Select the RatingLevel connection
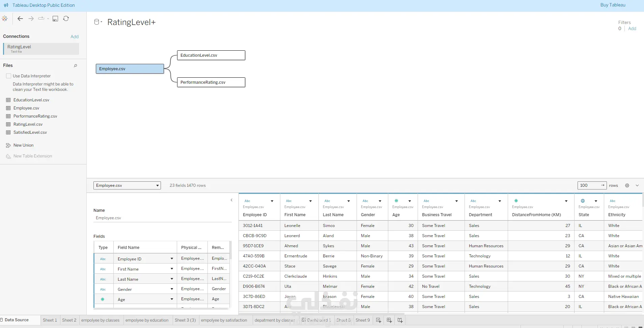Viewport: 644px width, 328px height. 41,49
